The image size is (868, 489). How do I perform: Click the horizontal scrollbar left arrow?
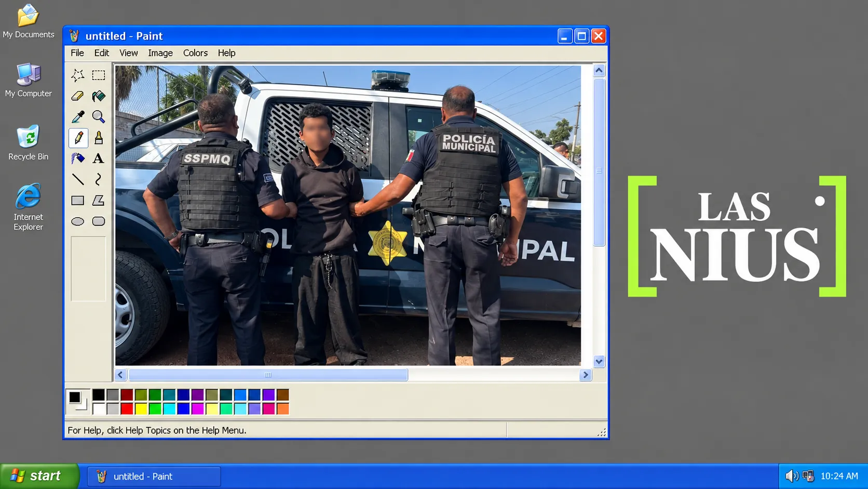click(x=120, y=375)
